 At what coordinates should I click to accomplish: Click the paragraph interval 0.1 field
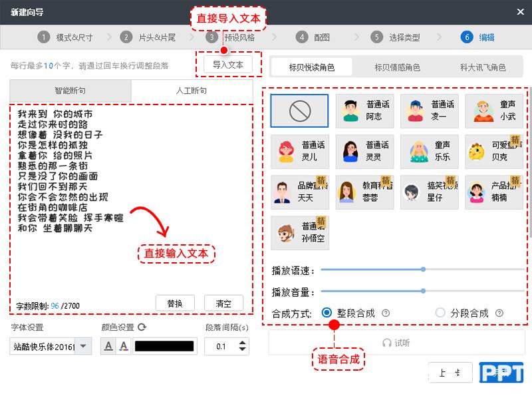pos(221,346)
